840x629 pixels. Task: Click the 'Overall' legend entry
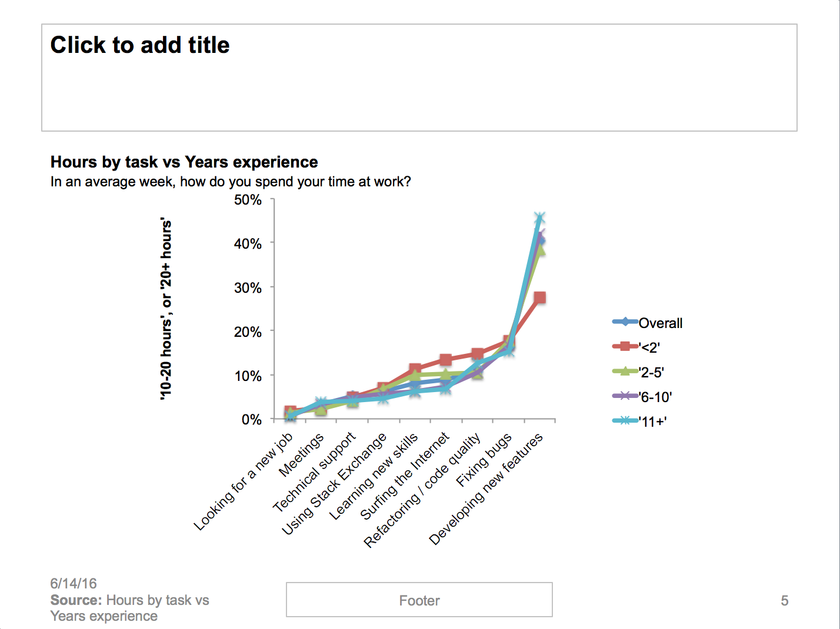[660, 323]
